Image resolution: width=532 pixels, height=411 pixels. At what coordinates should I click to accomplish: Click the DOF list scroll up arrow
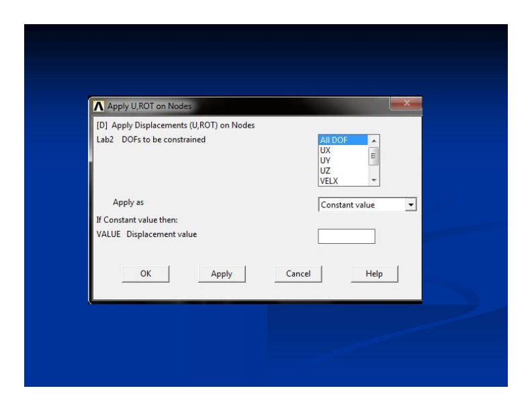point(375,140)
